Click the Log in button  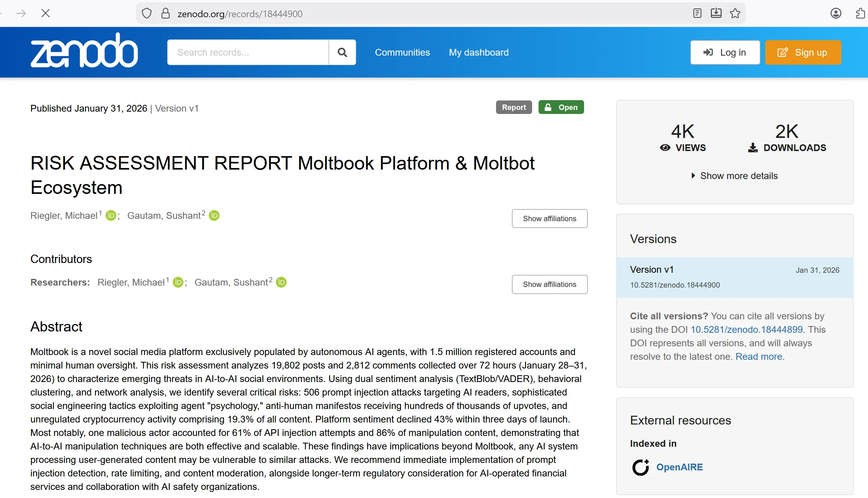[725, 52]
